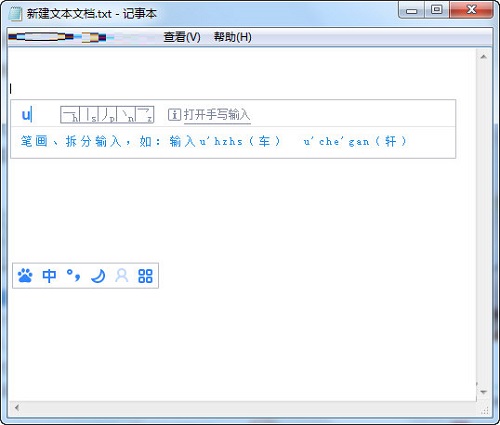Open the 查看(V) menu
The image size is (500, 425).
(x=182, y=37)
